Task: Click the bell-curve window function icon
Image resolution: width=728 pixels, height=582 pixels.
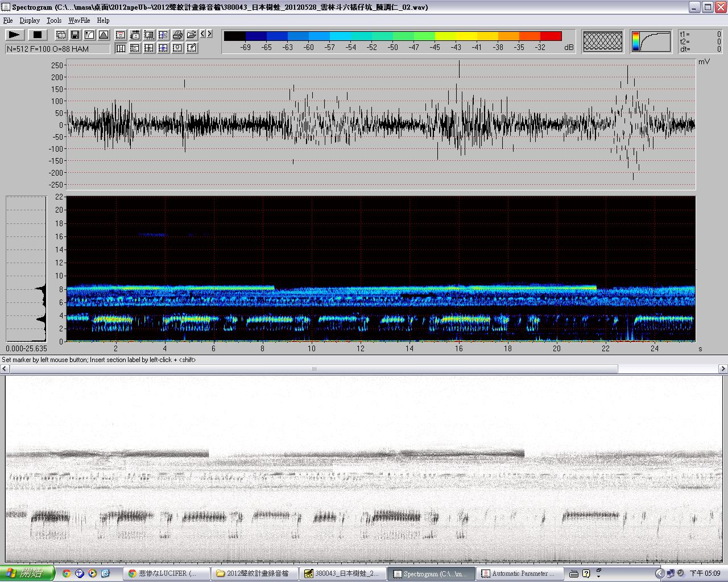Action: coord(103,35)
